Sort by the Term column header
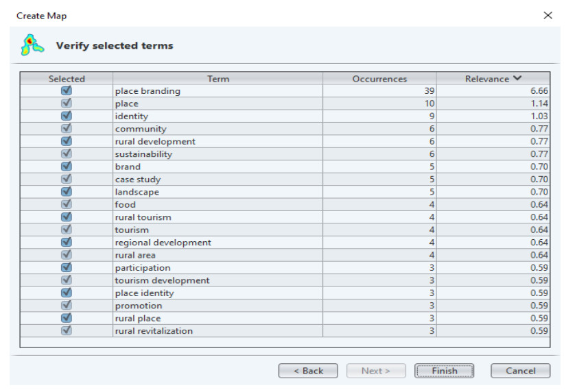The width and height of the screenshot is (566, 392). click(x=217, y=79)
